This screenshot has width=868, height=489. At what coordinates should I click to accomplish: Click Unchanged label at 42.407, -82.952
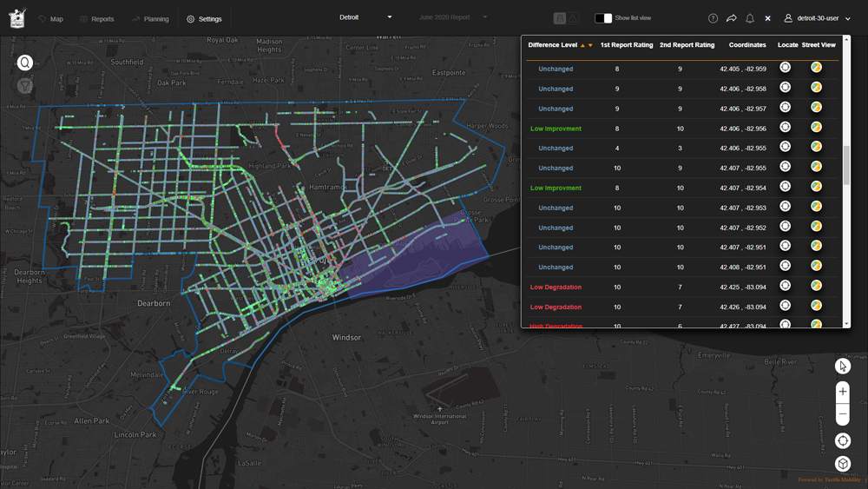coord(556,228)
